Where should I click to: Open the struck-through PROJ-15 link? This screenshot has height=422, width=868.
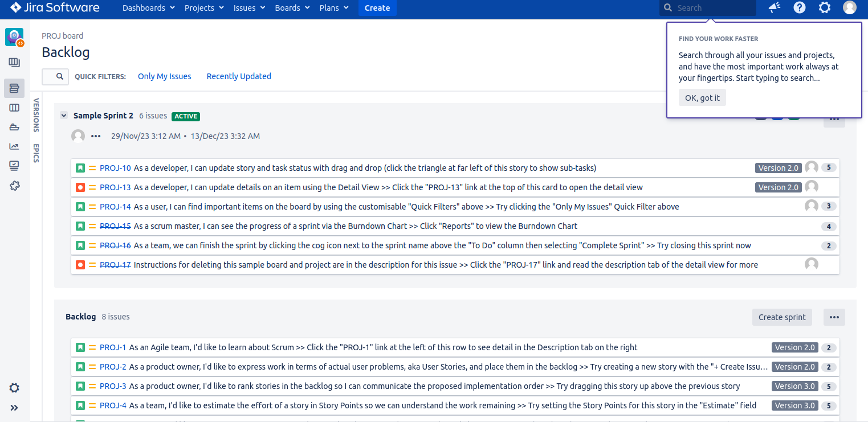pos(115,226)
